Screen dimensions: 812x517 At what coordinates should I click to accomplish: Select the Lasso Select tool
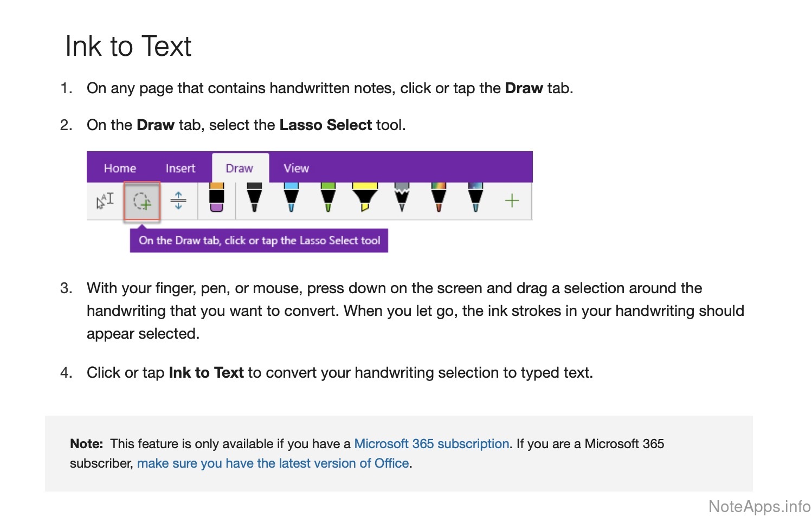tap(142, 201)
